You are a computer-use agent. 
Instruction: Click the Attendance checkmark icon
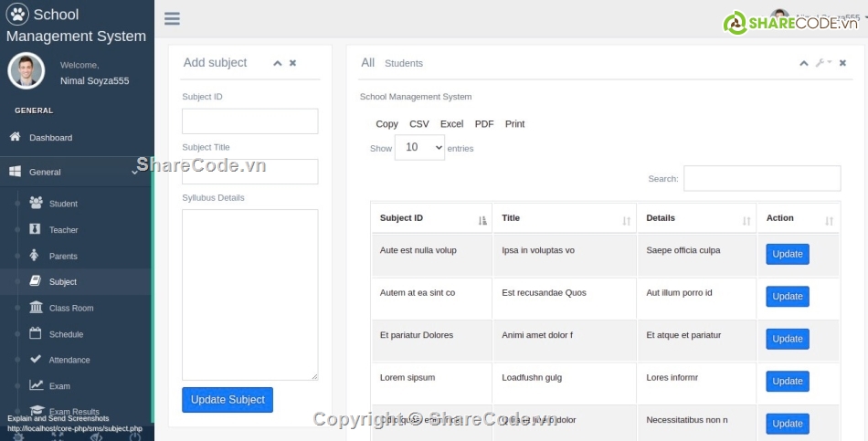(36, 360)
